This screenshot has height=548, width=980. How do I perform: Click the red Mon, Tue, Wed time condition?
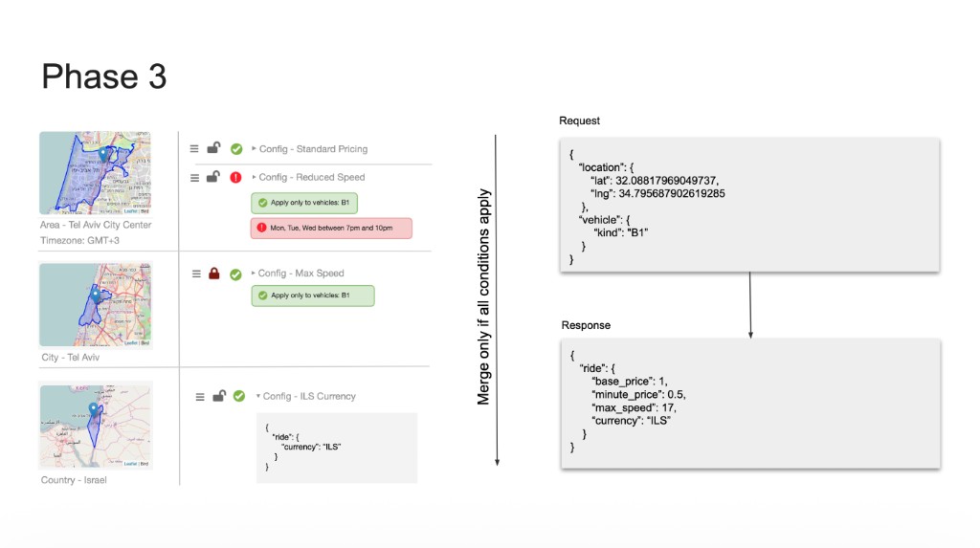pyautogui.click(x=331, y=228)
